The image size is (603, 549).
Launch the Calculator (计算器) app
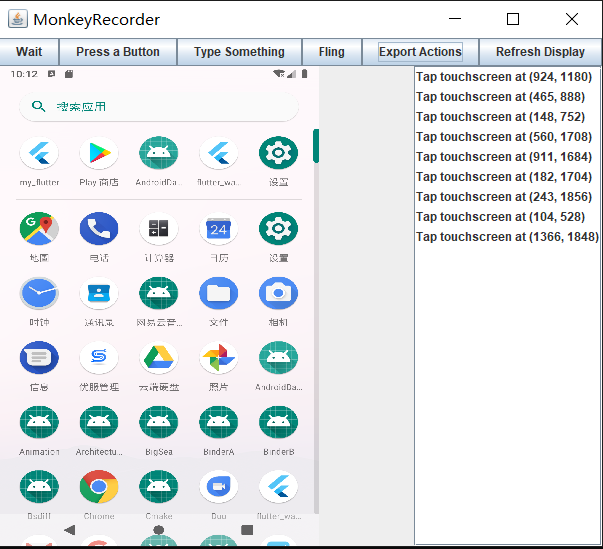158,229
